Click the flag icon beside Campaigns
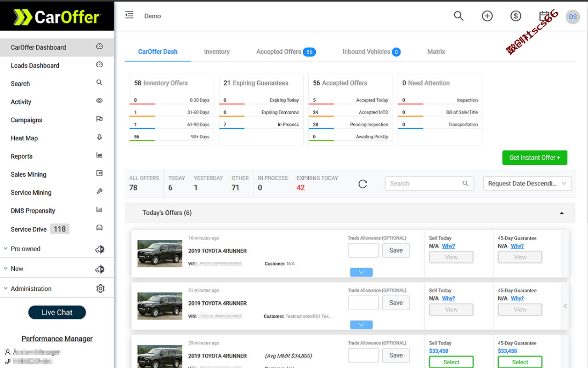Viewport: 588px width, 368px height. pyautogui.click(x=99, y=119)
